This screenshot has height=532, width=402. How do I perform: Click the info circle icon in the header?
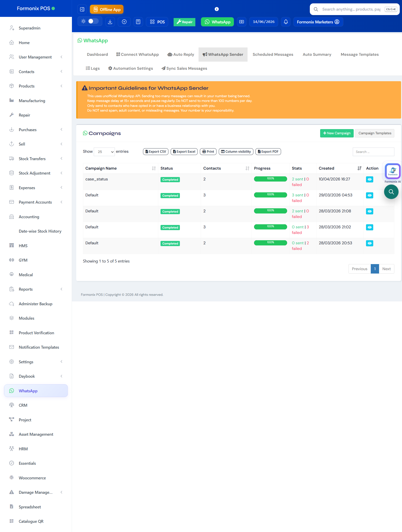(x=217, y=9)
